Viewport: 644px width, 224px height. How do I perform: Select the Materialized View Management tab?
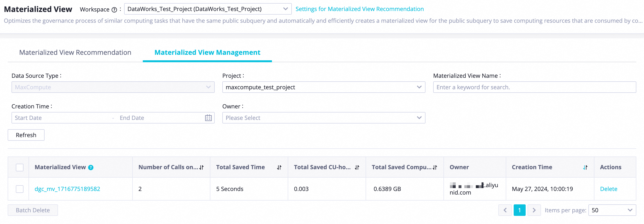click(x=207, y=52)
